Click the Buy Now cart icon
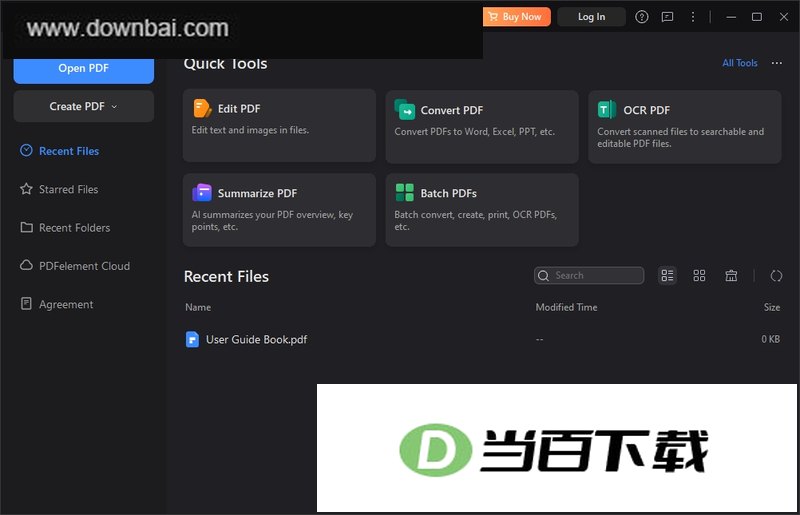This screenshot has height=515, width=800. 493,17
